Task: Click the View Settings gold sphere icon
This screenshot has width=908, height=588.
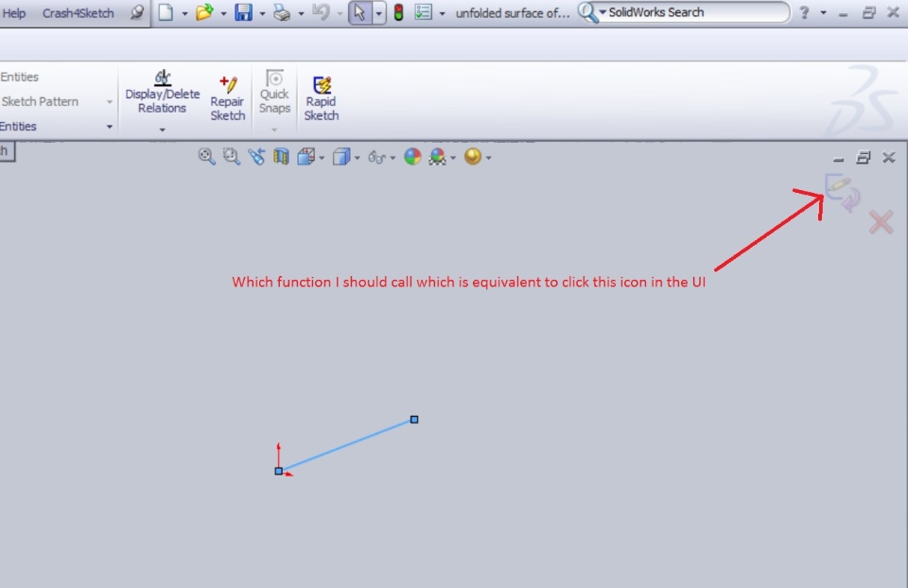Action: point(473,156)
